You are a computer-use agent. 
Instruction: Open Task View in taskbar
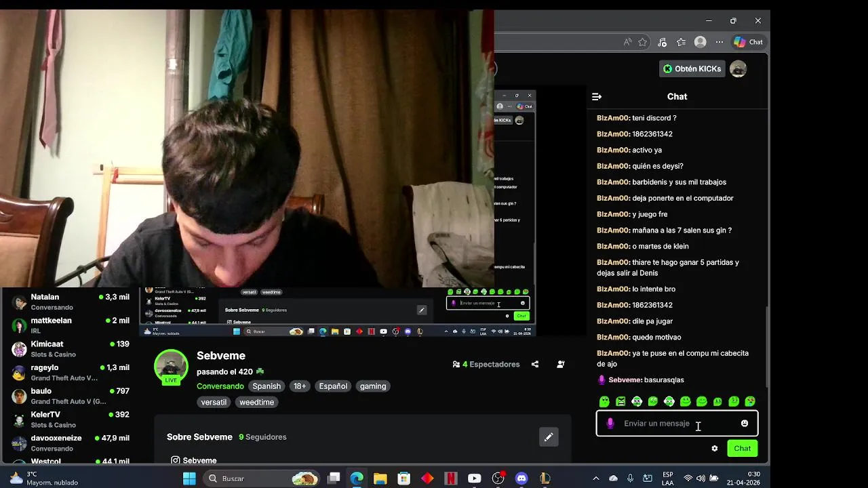click(x=334, y=479)
